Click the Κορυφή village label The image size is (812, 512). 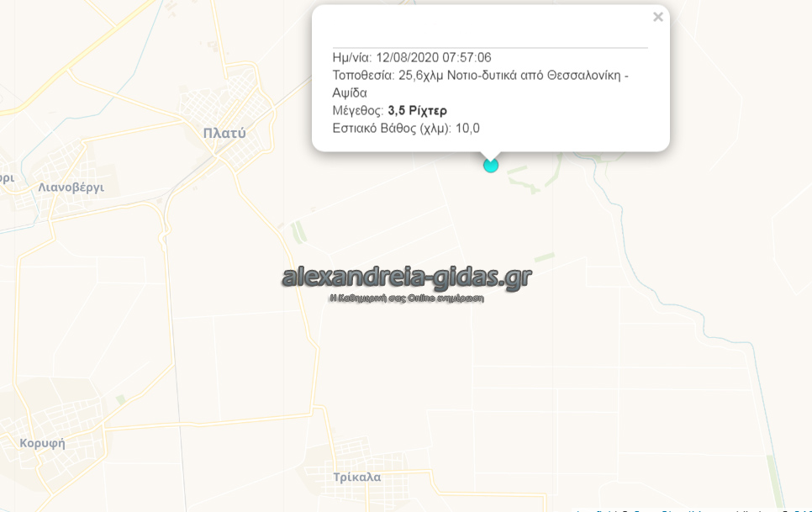click(43, 443)
